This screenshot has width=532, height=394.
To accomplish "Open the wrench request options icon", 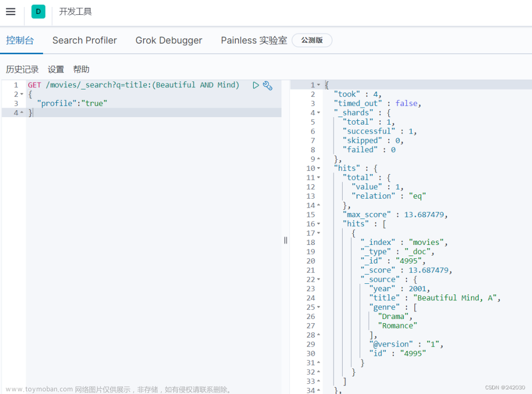I will (x=268, y=85).
